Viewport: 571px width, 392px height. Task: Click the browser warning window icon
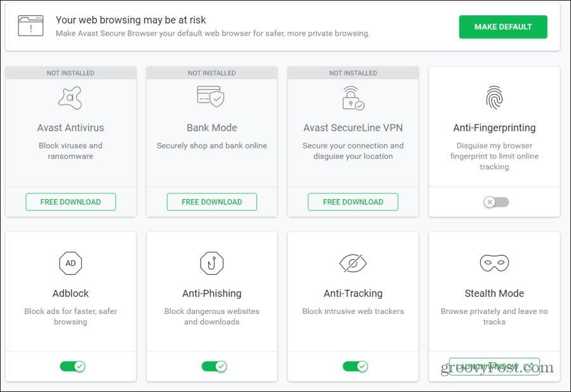point(30,26)
